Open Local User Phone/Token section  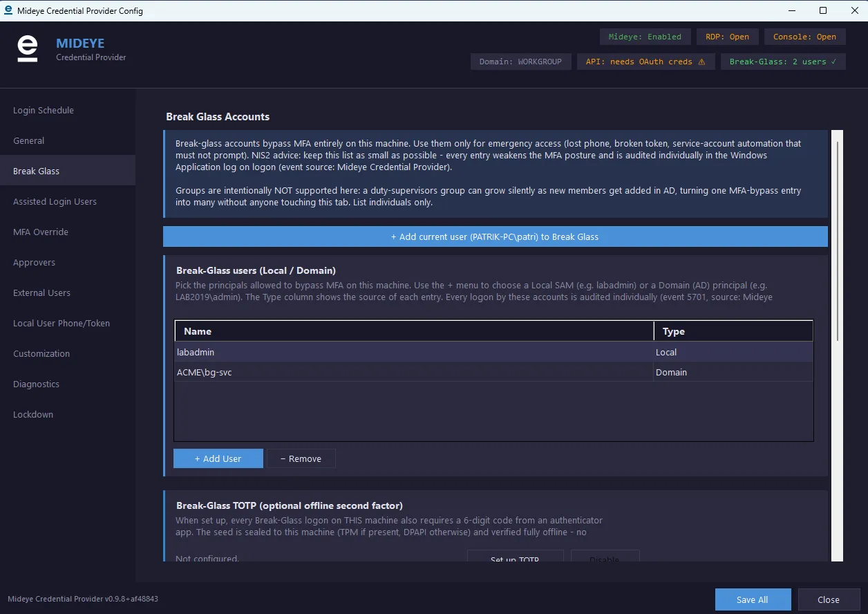coord(68,323)
